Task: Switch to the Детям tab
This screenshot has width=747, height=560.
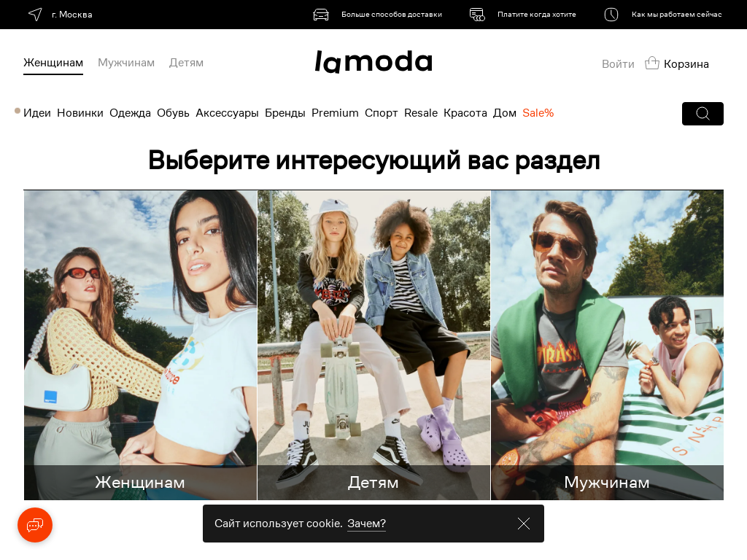Action: click(186, 63)
